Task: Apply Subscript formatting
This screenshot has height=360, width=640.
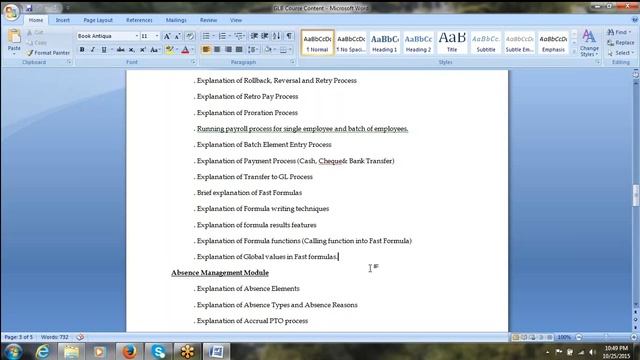Action: (x=131, y=50)
